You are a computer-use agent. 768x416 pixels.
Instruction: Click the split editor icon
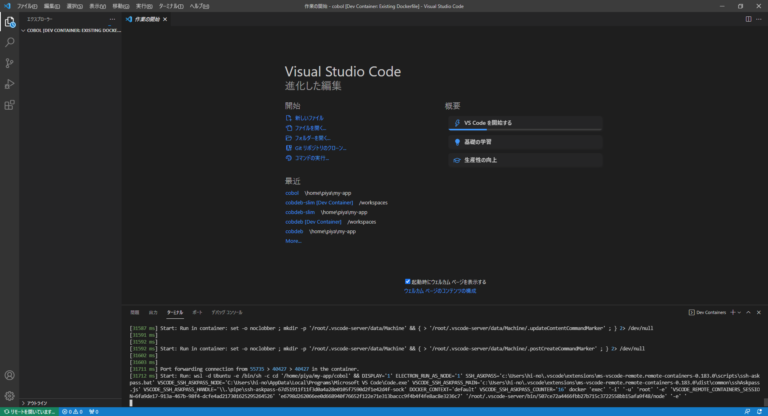[748, 19]
